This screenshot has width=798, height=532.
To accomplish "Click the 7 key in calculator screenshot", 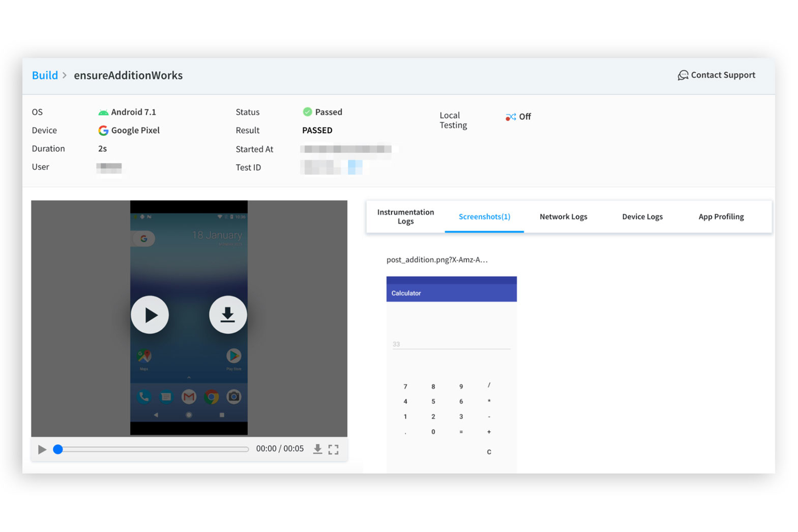I will point(405,386).
